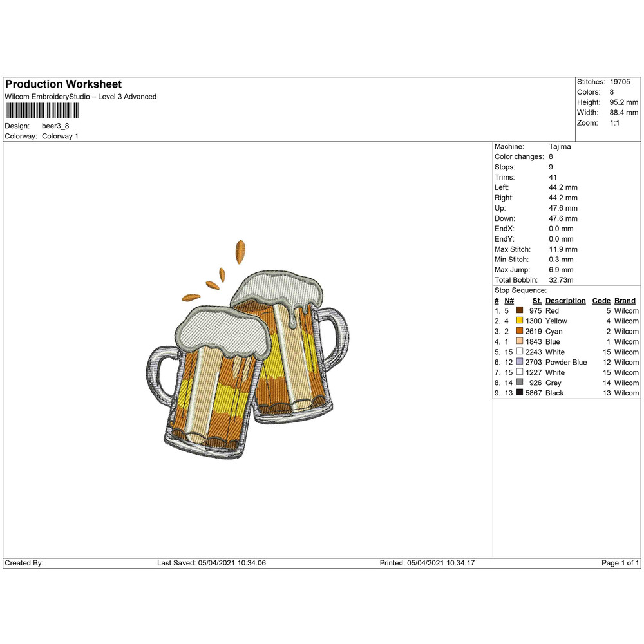Click the Grey thread color swatch

coord(519,383)
